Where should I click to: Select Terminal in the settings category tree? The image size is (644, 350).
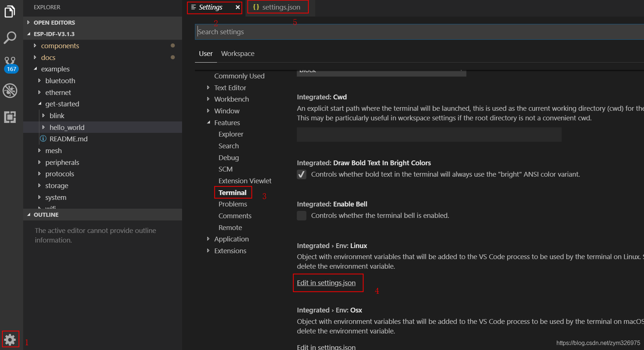tap(232, 192)
